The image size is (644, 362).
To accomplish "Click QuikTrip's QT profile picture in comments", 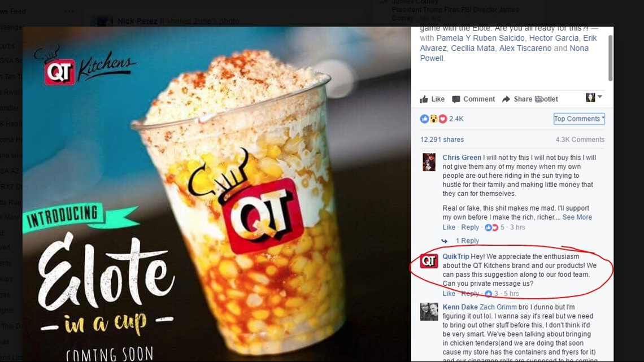I will coord(429,261).
